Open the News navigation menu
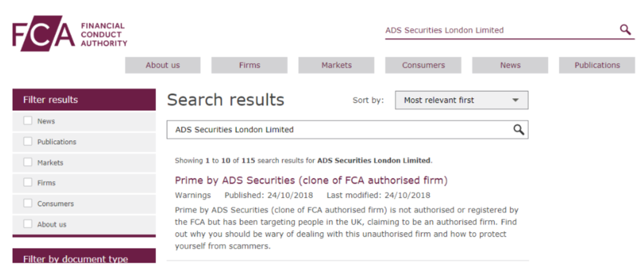This screenshot has height=264, width=644. click(510, 65)
